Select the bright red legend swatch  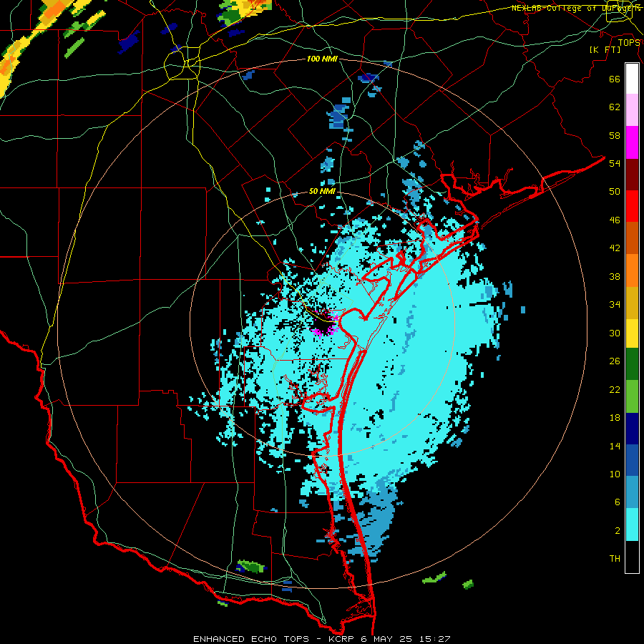click(632, 206)
